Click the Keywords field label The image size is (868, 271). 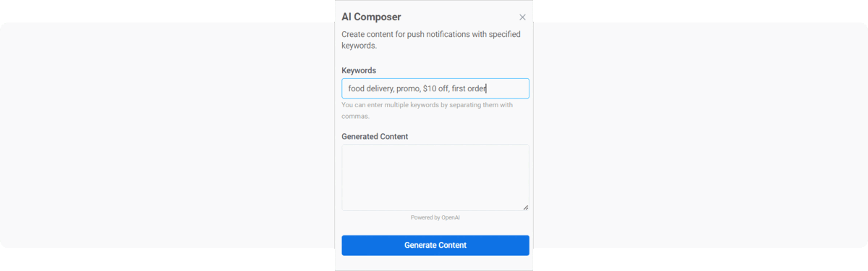click(x=359, y=70)
